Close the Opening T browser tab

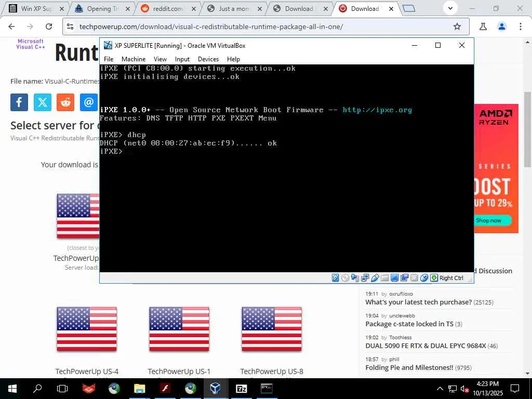pyautogui.click(x=128, y=9)
